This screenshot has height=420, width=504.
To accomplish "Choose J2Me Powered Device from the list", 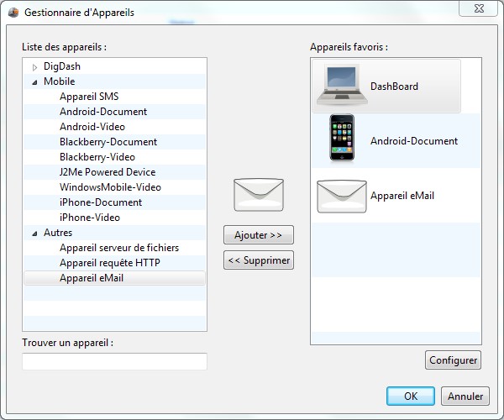I will click(x=107, y=172).
